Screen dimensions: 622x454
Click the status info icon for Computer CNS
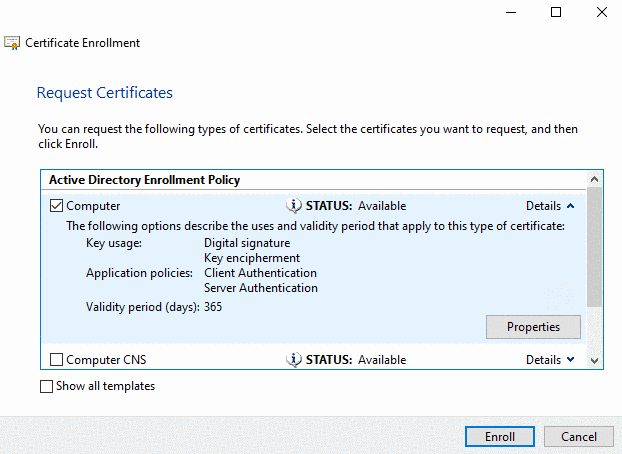tap(294, 360)
